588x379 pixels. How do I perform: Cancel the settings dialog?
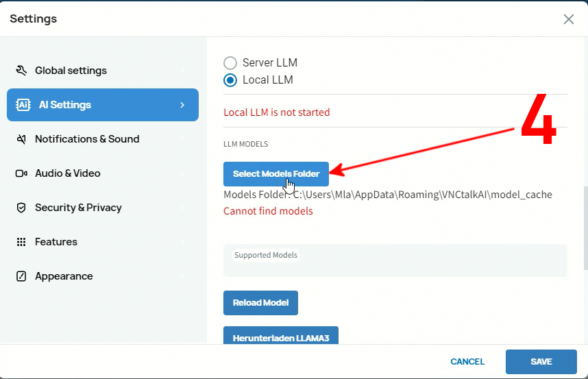point(467,361)
